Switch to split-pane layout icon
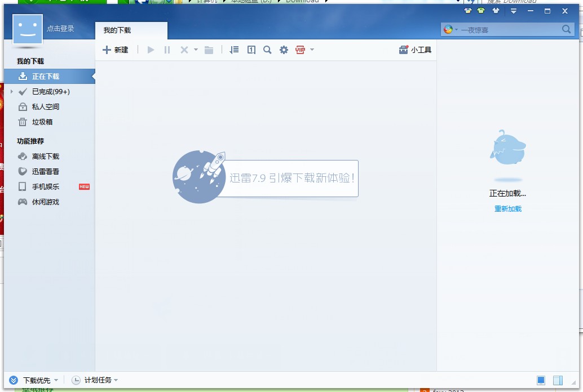 pyautogui.click(x=558, y=380)
